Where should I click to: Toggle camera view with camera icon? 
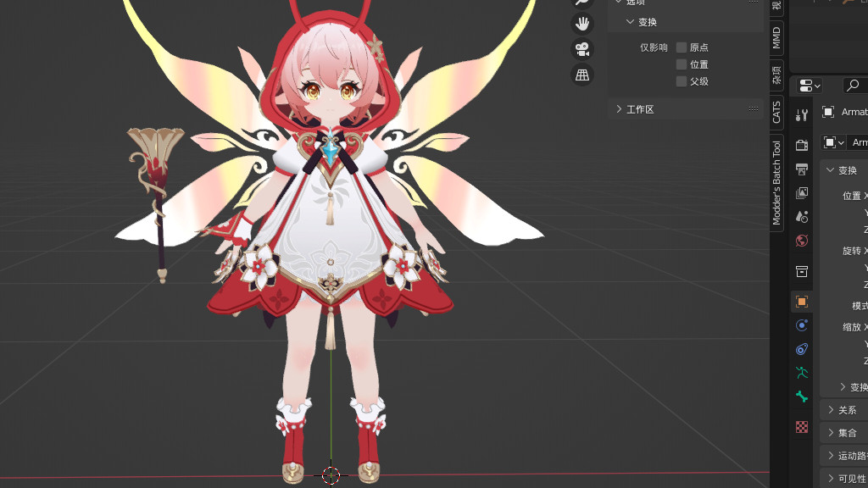pyautogui.click(x=582, y=49)
